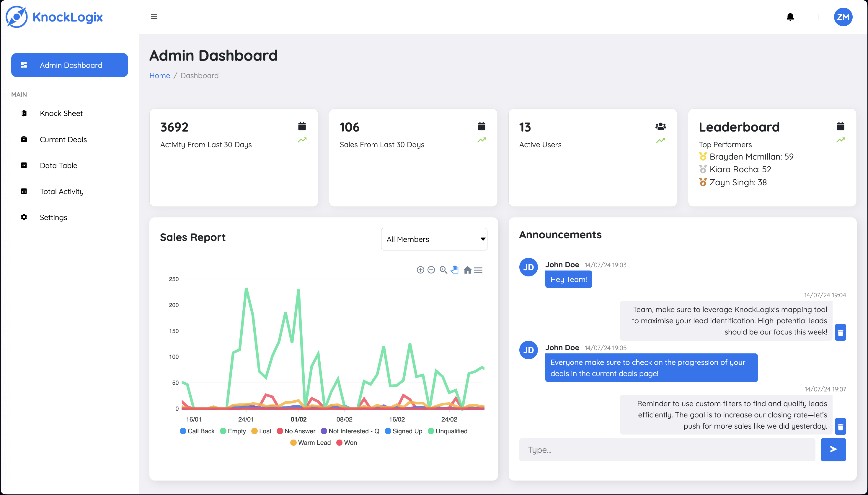Click calendar icon on Leaderboard card
The image size is (868, 495).
(841, 126)
